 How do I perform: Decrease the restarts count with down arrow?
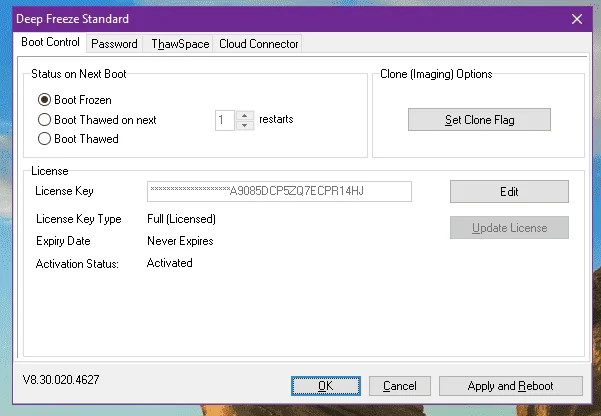click(x=245, y=125)
